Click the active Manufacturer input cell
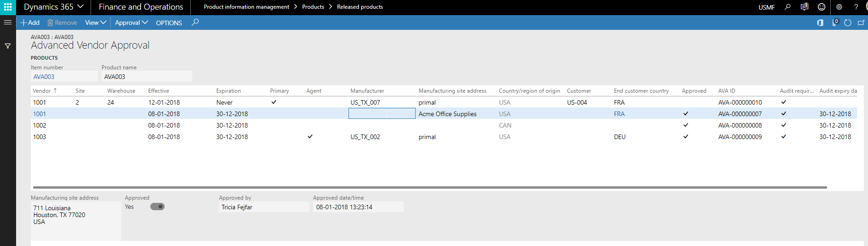Screen dimensions: 868x246 [382, 113]
